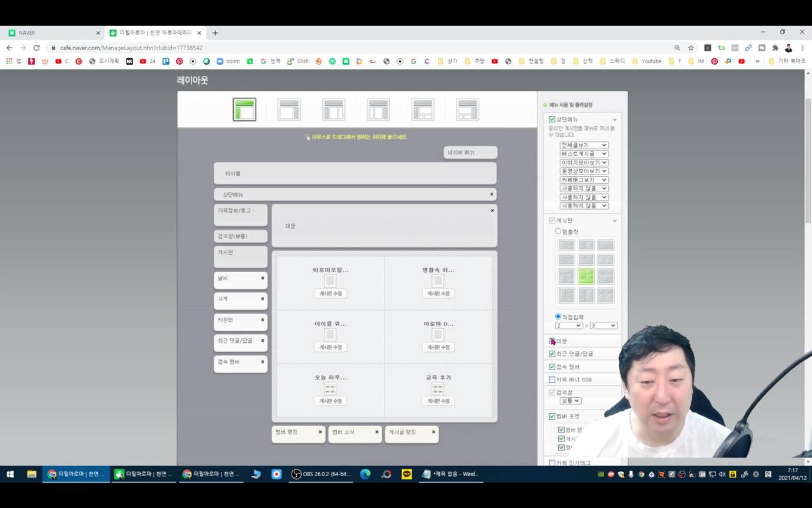Remove the 시계 widget
Image resolution: width=812 pixels, height=508 pixels.
263,299
